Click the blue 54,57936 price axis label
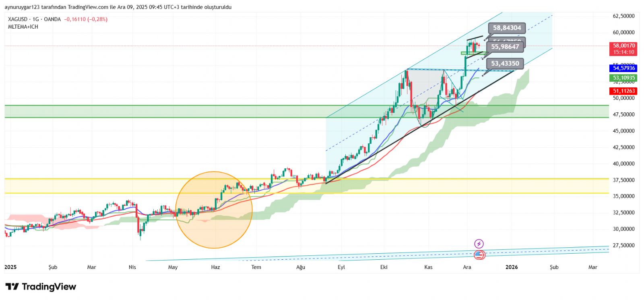644x300 pixels. 623,68
